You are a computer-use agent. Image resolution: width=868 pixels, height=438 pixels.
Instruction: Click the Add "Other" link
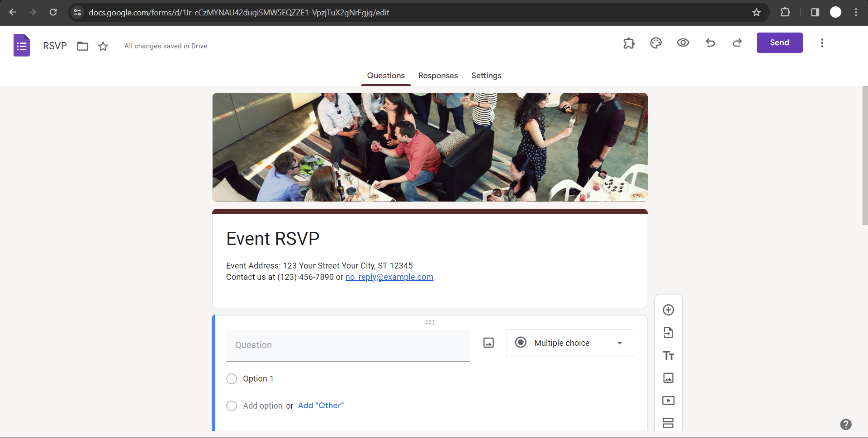tap(321, 405)
